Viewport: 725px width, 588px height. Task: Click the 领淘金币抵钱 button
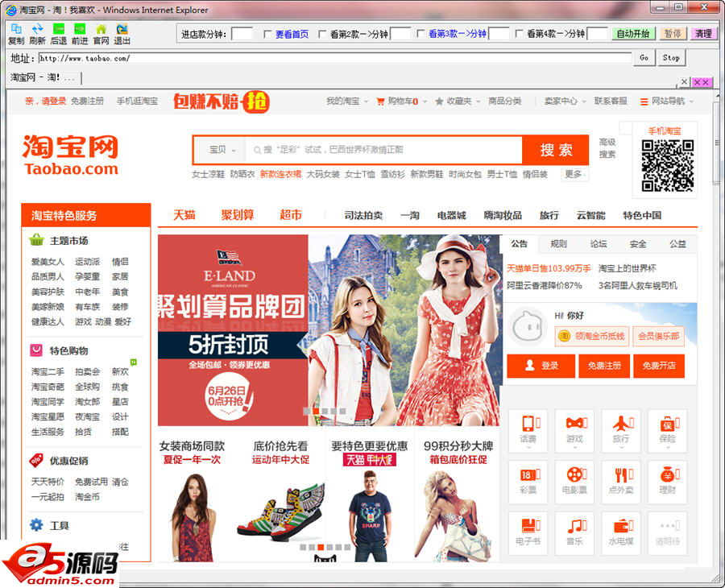(592, 336)
